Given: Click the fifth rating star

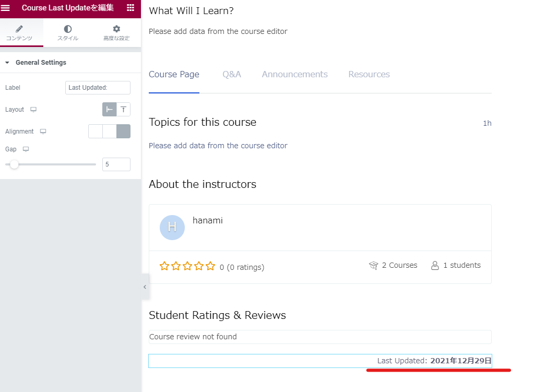Looking at the screenshot, I should pos(210,266).
